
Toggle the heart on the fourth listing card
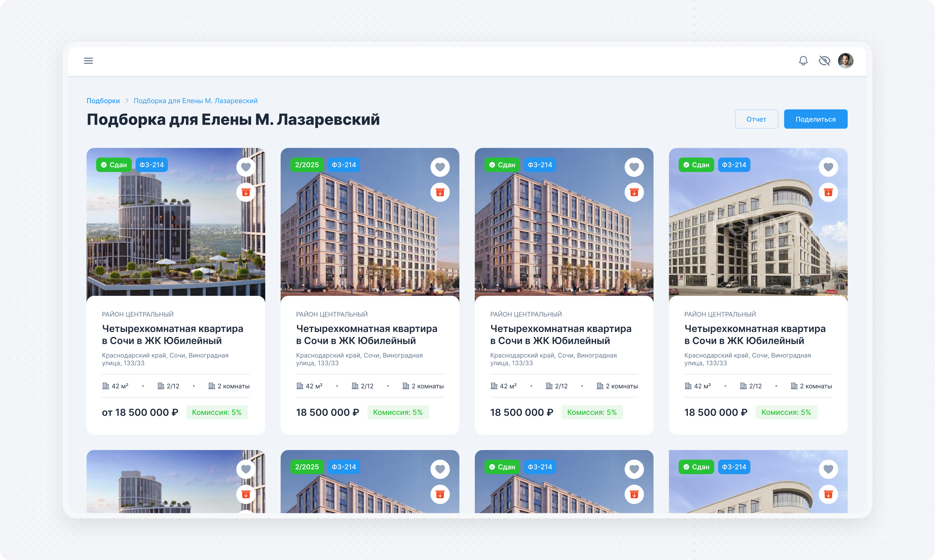pyautogui.click(x=829, y=167)
